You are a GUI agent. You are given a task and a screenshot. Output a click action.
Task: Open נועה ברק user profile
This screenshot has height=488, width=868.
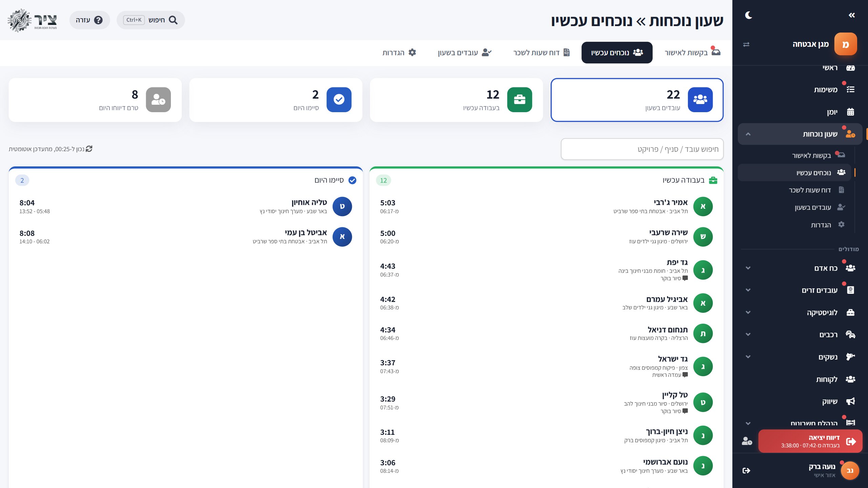[834, 470]
